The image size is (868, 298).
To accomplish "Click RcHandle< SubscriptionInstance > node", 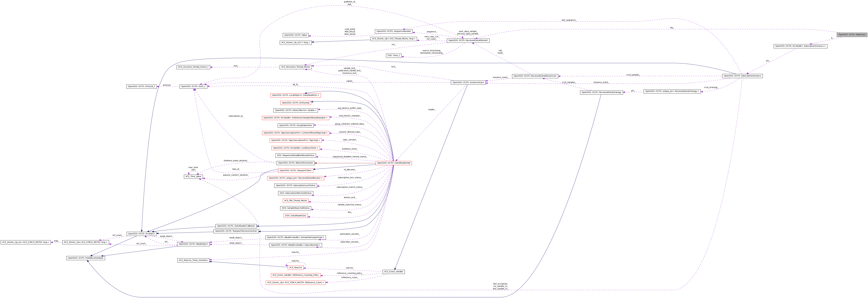I will (800, 46).
